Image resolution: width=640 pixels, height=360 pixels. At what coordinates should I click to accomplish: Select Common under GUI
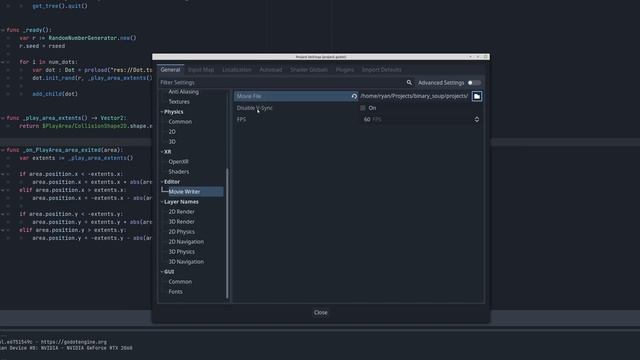pyautogui.click(x=180, y=282)
